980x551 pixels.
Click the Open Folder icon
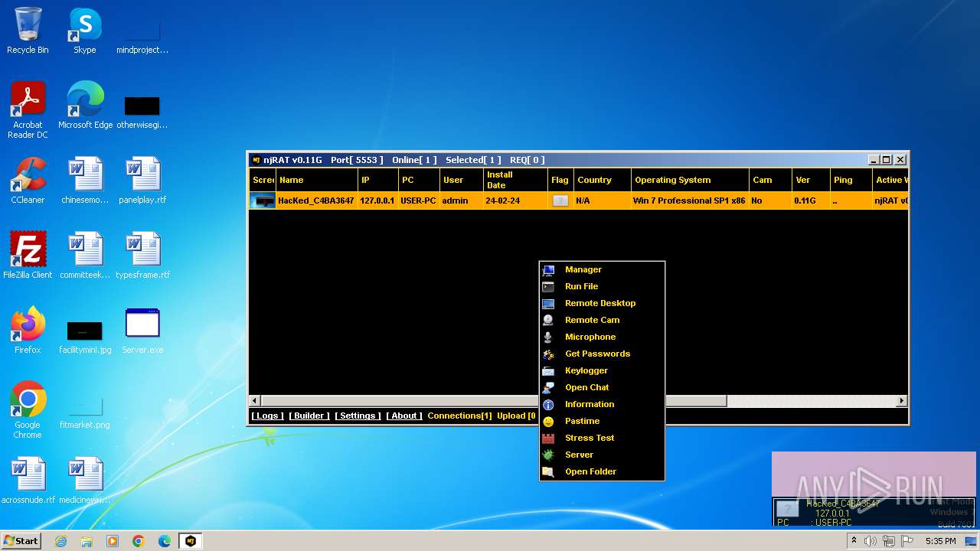pos(548,472)
